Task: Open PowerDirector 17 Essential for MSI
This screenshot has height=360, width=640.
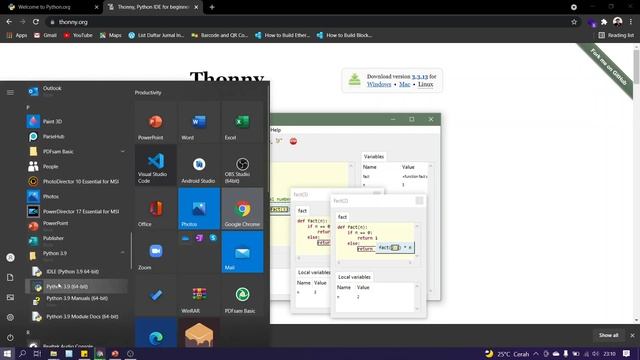Action: coord(76,211)
